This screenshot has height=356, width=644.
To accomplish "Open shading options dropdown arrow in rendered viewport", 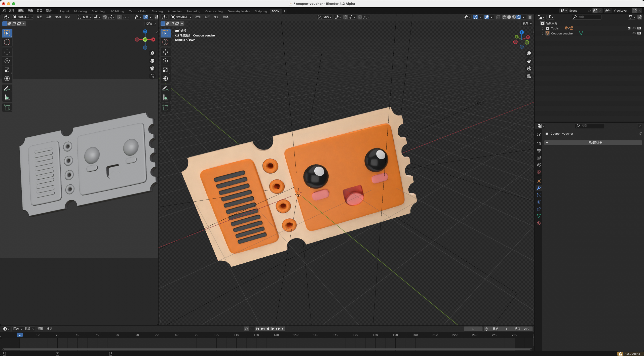I will (x=523, y=17).
